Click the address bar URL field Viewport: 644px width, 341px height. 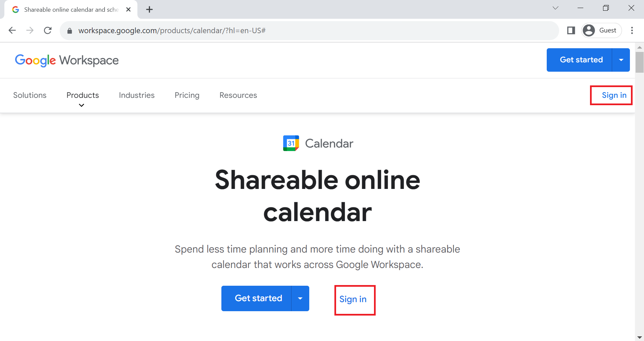click(x=309, y=30)
